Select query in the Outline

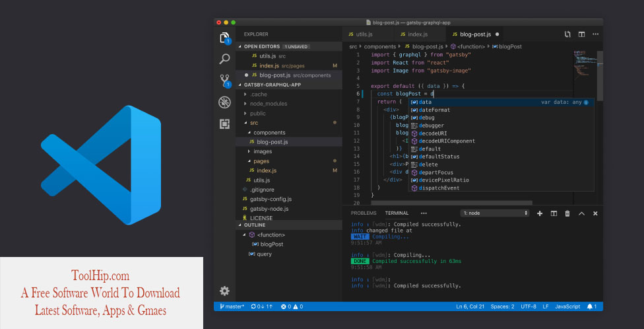pyautogui.click(x=289, y=254)
